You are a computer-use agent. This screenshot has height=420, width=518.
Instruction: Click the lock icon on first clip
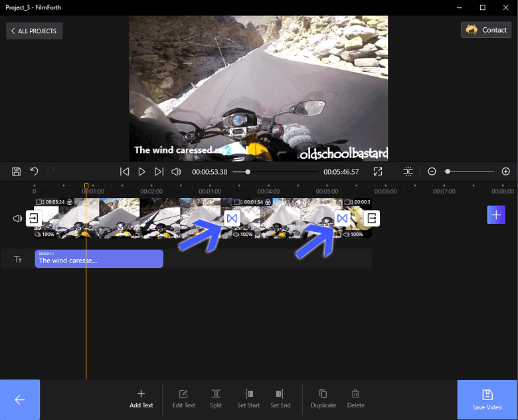click(x=70, y=202)
